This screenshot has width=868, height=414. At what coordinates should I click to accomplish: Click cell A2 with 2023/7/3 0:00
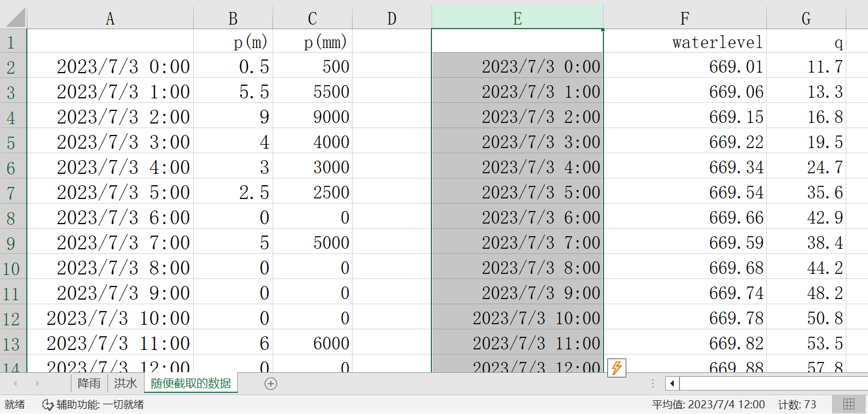[110, 66]
